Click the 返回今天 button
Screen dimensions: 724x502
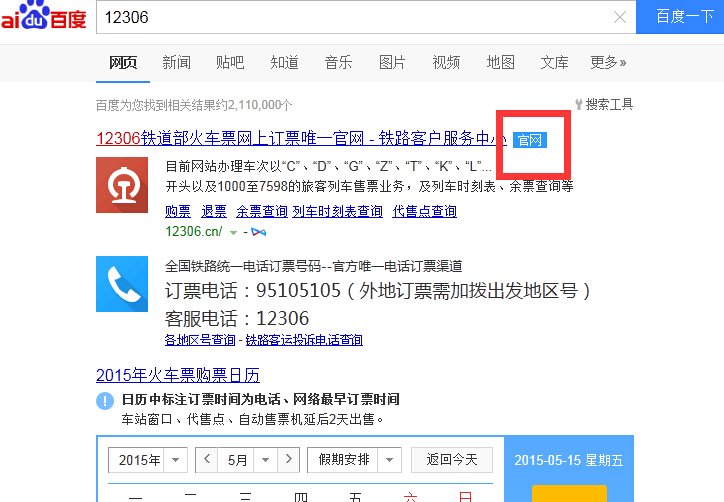452,460
